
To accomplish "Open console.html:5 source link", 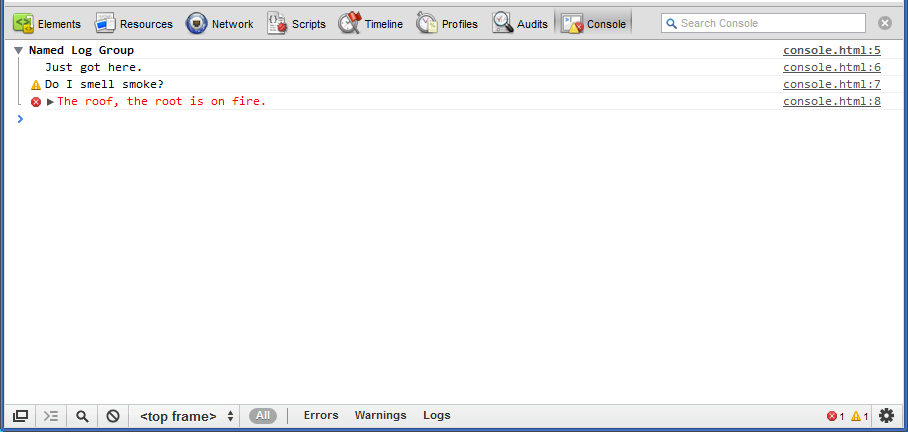I will pos(831,50).
